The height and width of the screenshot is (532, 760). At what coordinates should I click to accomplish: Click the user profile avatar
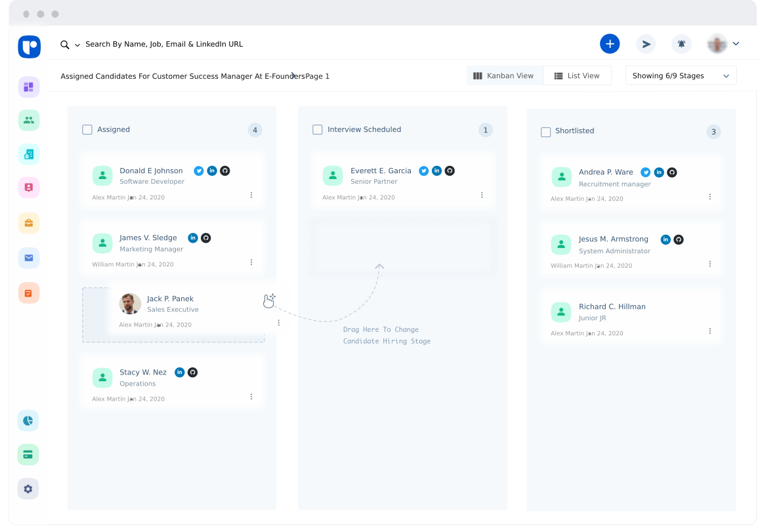pos(717,44)
